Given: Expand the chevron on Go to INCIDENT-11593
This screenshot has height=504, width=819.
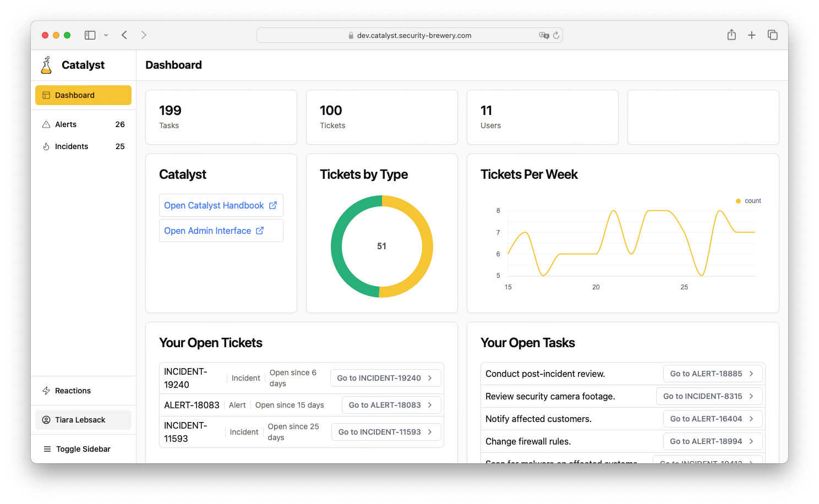Looking at the screenshot, I should [429, 432].
